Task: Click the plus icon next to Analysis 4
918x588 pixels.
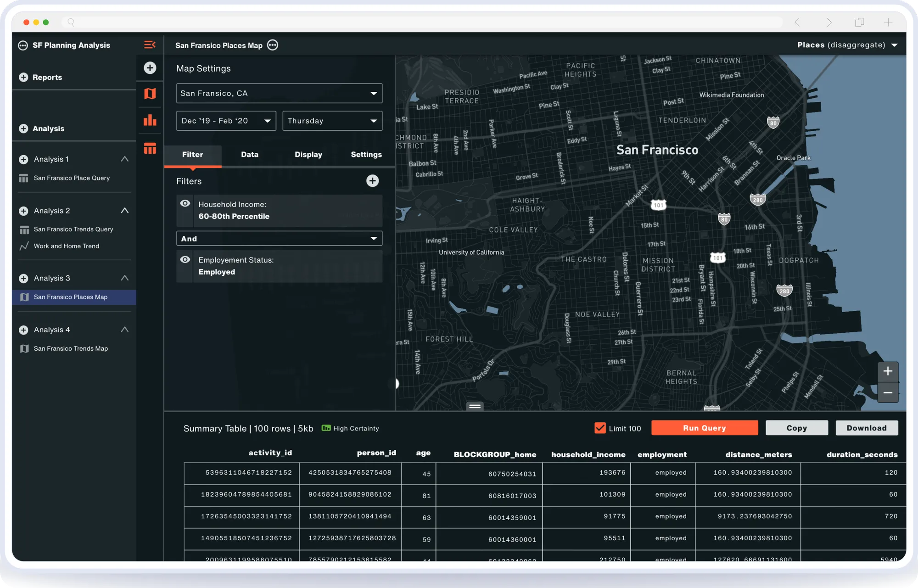Action: pos(23,330)
